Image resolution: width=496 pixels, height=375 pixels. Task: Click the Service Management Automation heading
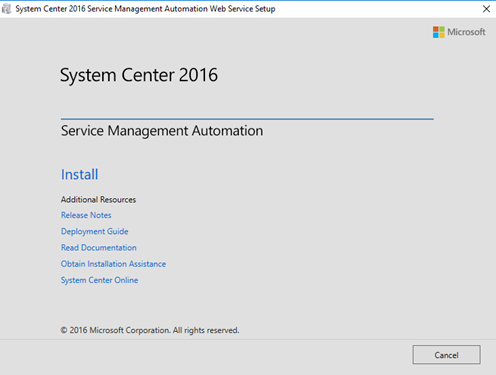162,131
